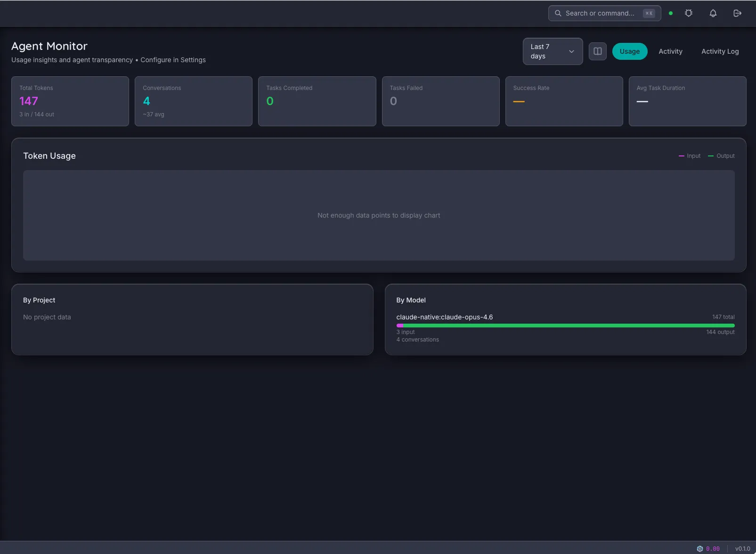
Task: Click the '147 total' label
Action: point(723,317)
